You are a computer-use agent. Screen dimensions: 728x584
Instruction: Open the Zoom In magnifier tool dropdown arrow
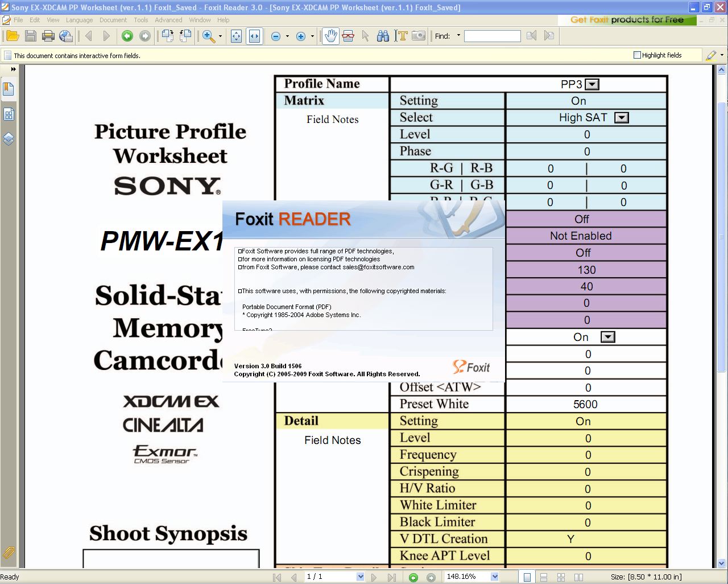[220, 36]
